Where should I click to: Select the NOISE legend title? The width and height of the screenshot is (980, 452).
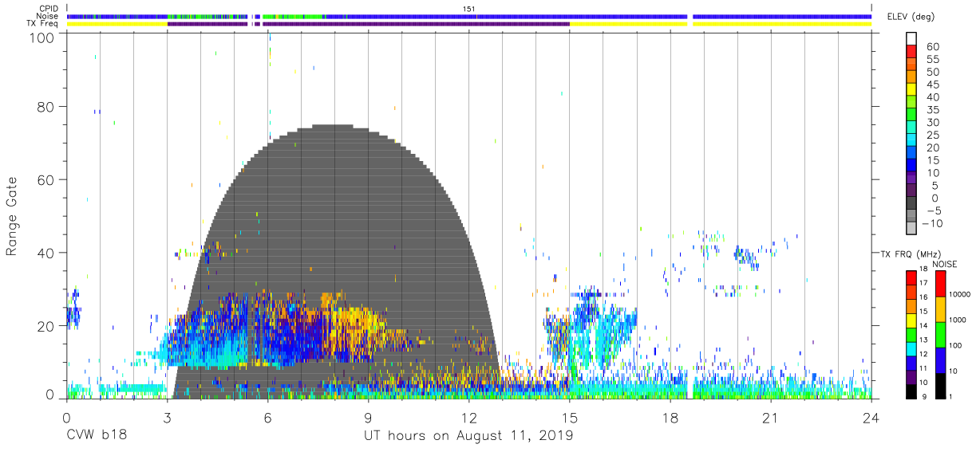coord(946,264)
